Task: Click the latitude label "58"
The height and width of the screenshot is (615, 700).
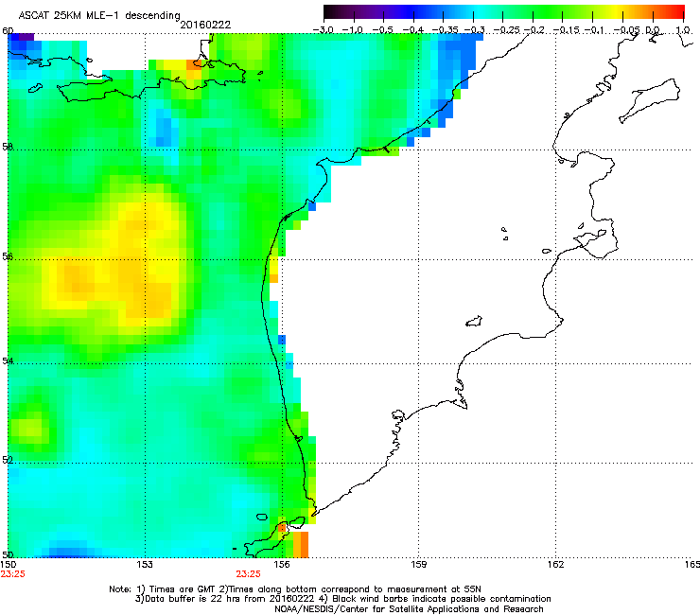Action: pyautogui.click(x=8, y=147)
